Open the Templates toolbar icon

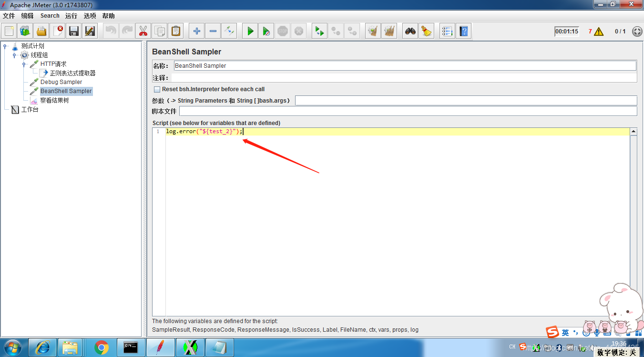coord(25,31)
